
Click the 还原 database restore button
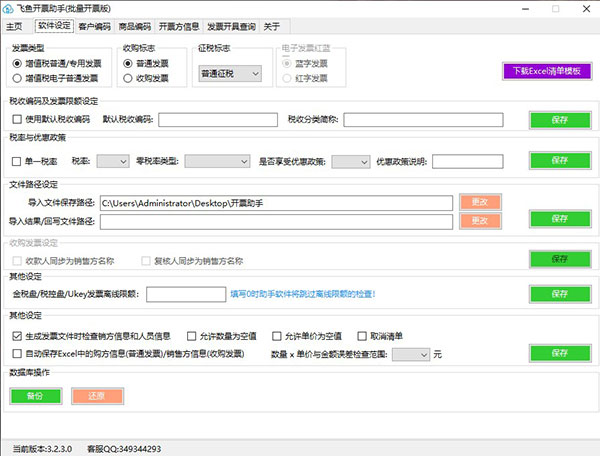click(x=96, y=395)
